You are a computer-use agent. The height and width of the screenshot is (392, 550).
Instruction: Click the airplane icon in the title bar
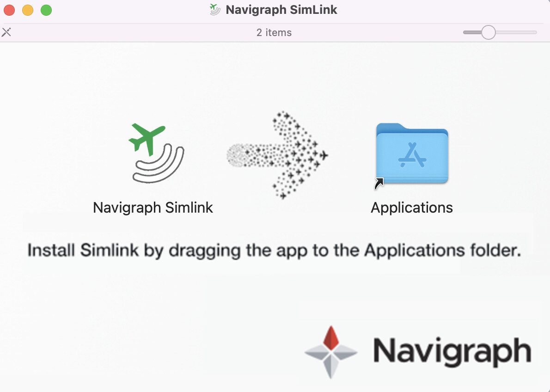pos(214,9)
